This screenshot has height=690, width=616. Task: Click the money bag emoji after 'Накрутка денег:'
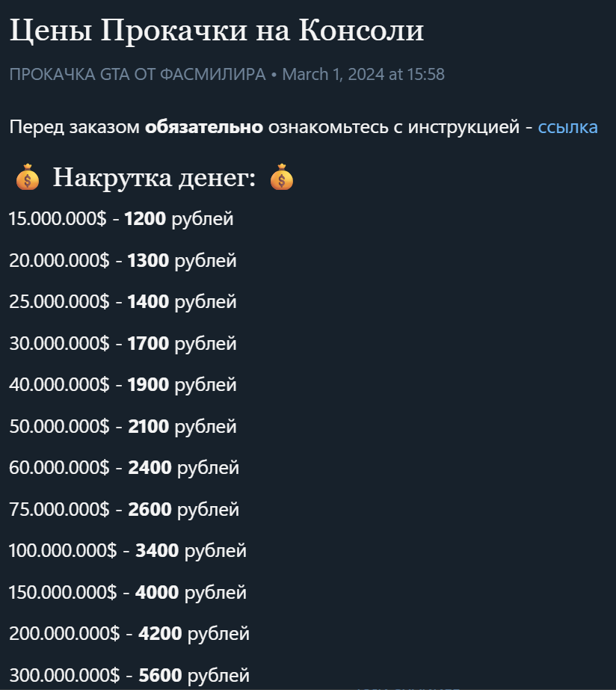coord(282,178)
